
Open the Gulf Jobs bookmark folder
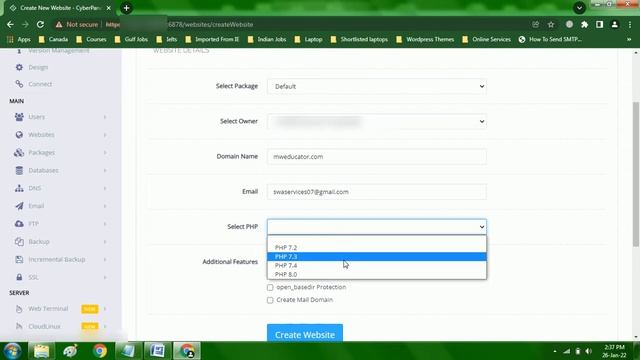(x=131, y=40)
